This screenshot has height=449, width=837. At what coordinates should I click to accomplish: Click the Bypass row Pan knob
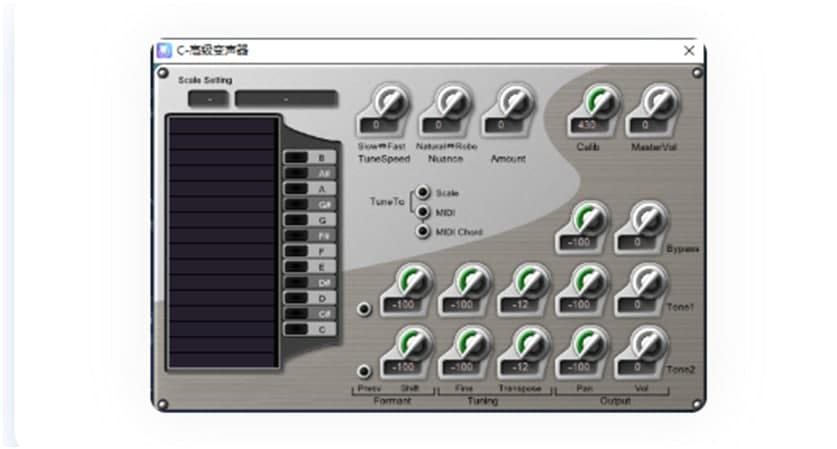(x=590, y=219)
